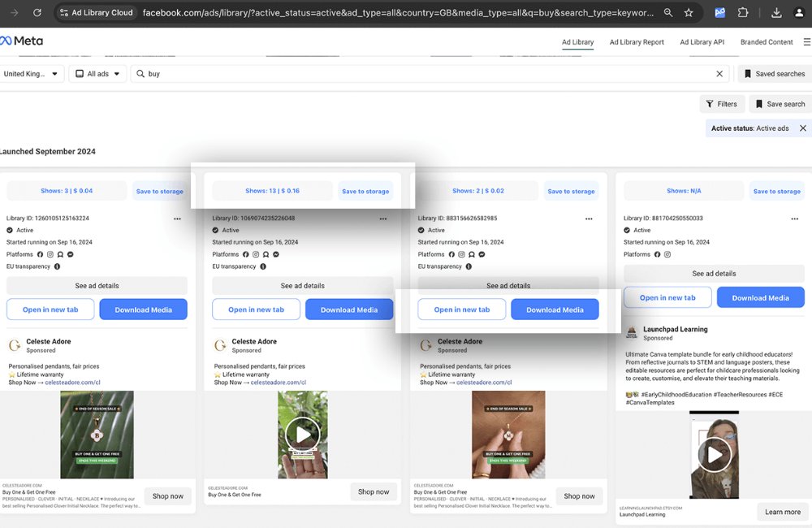Viewport: 812px width, 528px height.
Task: Open the All ads category dropdown
Action: click(97, 74)
